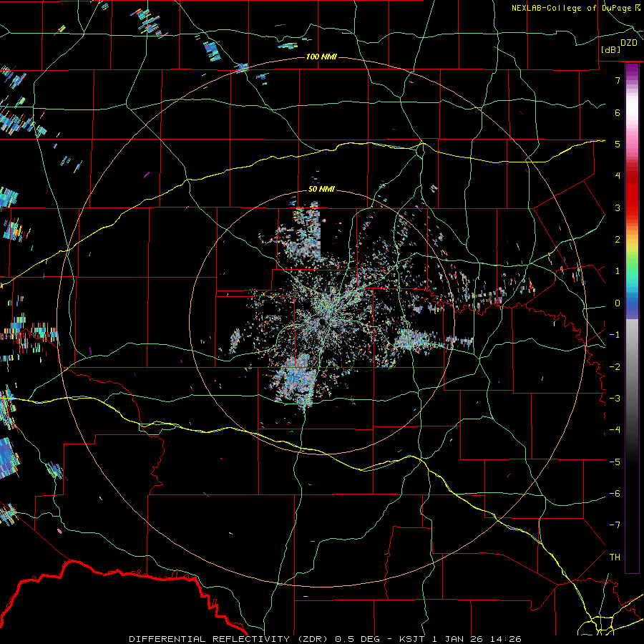The width and height of the screenshot is (644, 644).
Task: Click the '-2' value on the ZDR scale
Action: coord(615,367)
